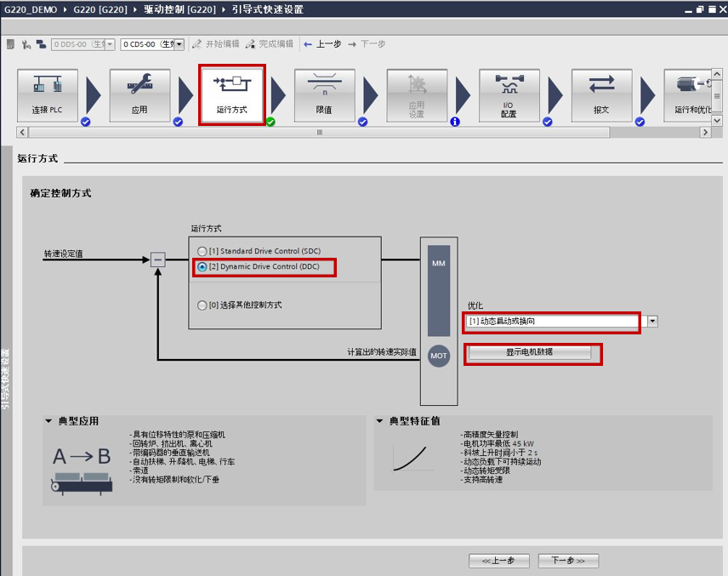Choose Dynamic Drive Control (DDC) option
The image size is (728, 576).
pyautogui.click(x=202, y=267)
